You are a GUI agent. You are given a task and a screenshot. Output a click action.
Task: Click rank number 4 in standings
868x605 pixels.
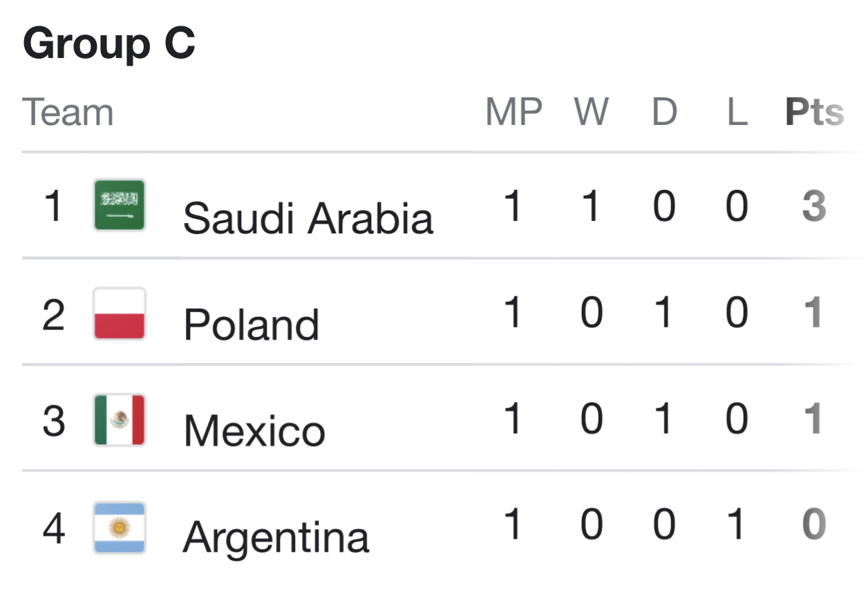53,528
